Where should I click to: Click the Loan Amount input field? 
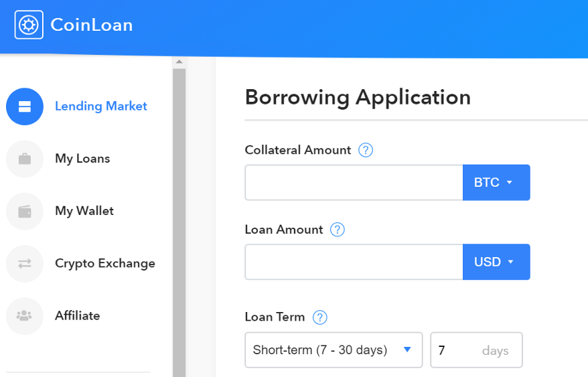[354, 262]
